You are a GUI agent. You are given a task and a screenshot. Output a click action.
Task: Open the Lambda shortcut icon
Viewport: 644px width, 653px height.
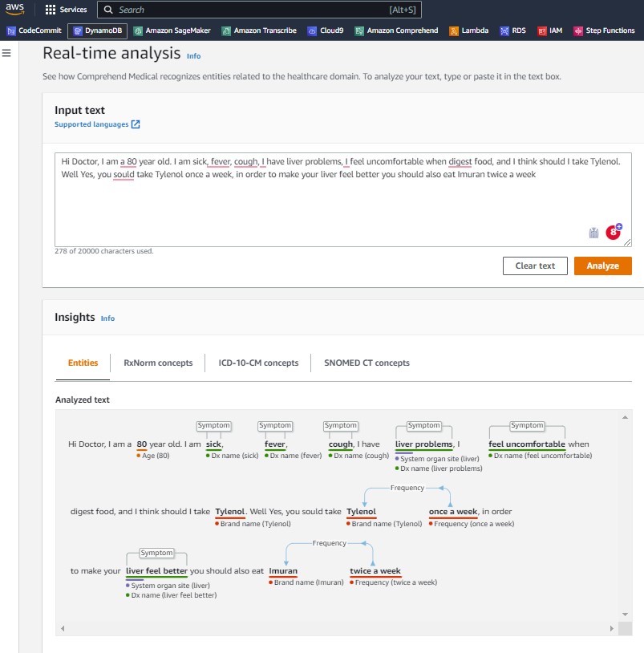click(454, 30)
